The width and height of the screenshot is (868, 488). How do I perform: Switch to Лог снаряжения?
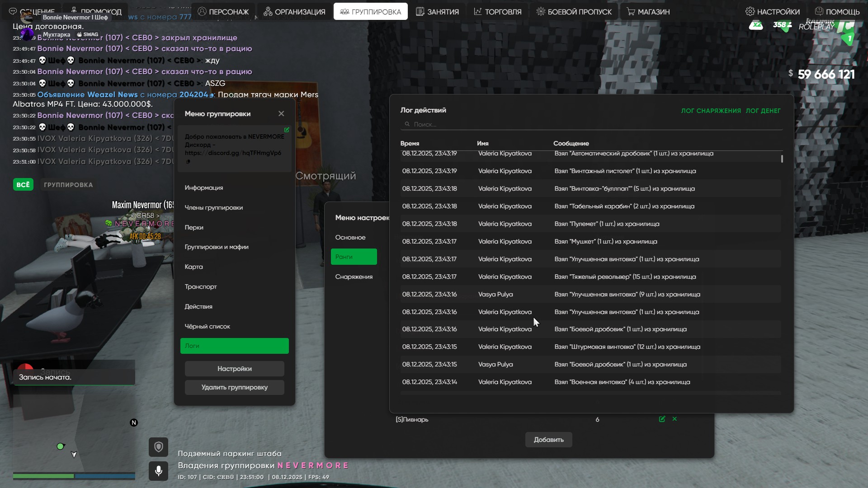pos(711,111)
